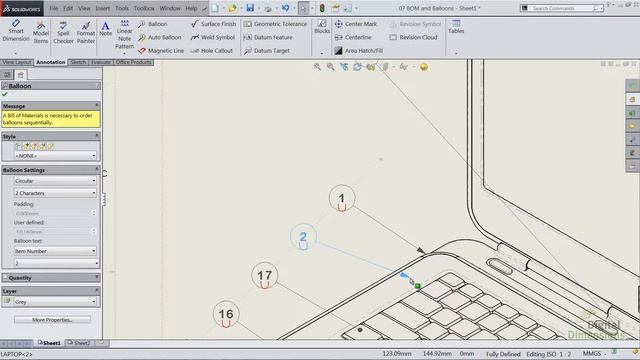The width and height of the screenshot is (640, 360).
Task: Save the drawing with the Save icon
Action: [x=250, y=8]
